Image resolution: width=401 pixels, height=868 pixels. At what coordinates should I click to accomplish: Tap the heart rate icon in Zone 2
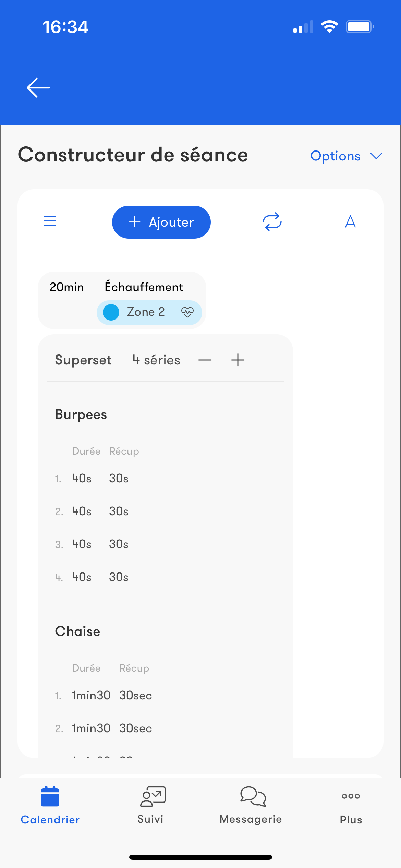pyautogui.click(x=187, y=312)
